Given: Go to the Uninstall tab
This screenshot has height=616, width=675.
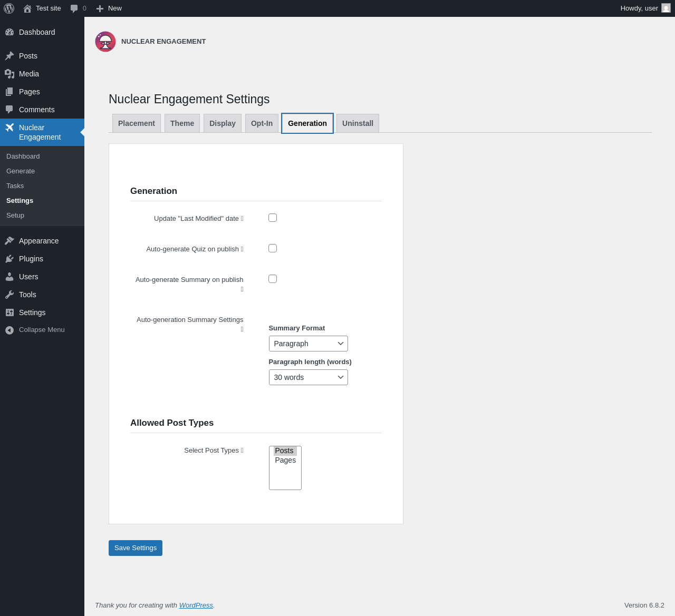Looking at the screenshot, I should 358,123.
